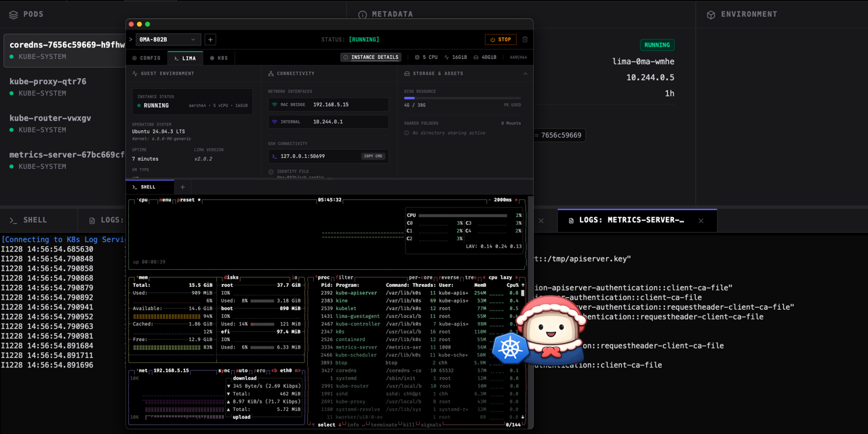Toggle tree view in btop process list

pyautogui.click(x=470, y=277)
